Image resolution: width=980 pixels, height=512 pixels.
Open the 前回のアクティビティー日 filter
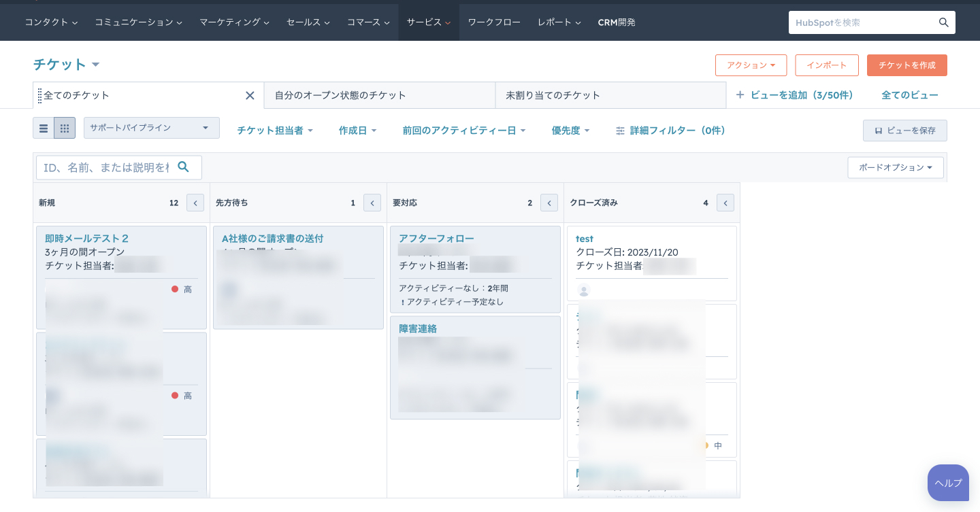tap(464, 131)
